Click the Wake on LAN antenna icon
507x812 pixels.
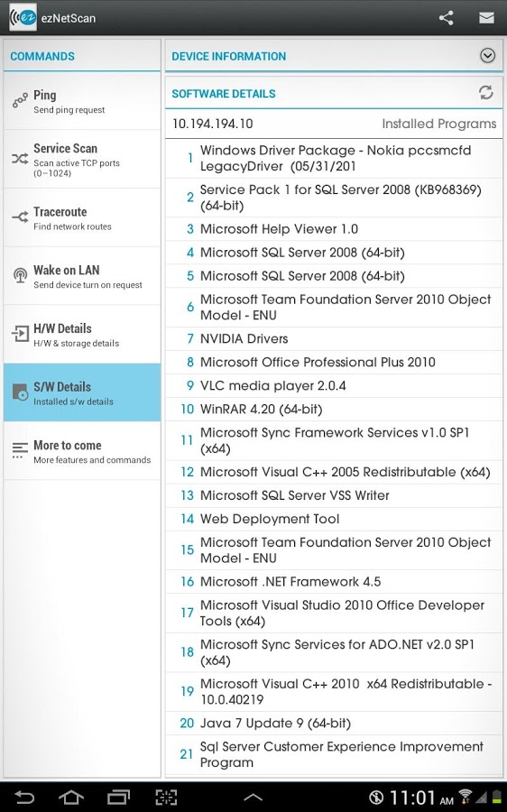click(20, 275)
